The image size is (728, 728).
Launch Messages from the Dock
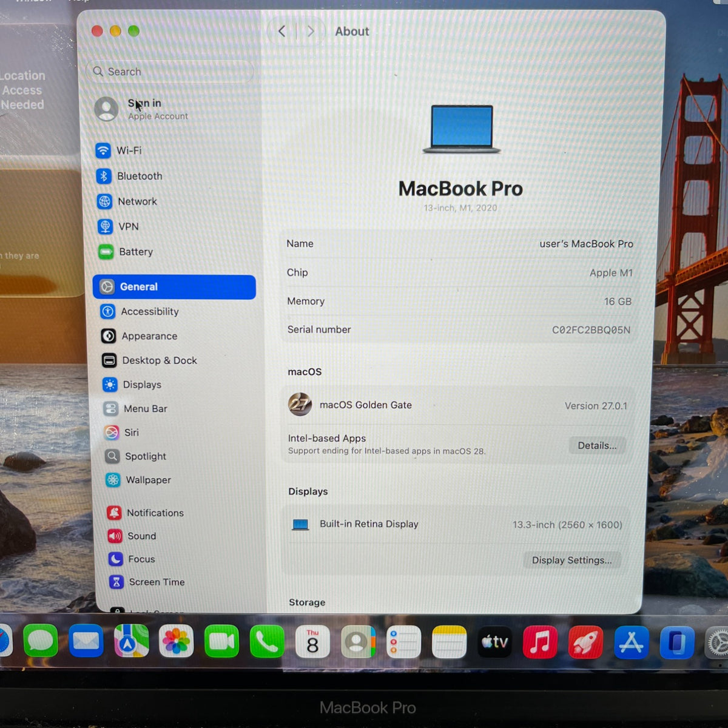tap(41, 641)
